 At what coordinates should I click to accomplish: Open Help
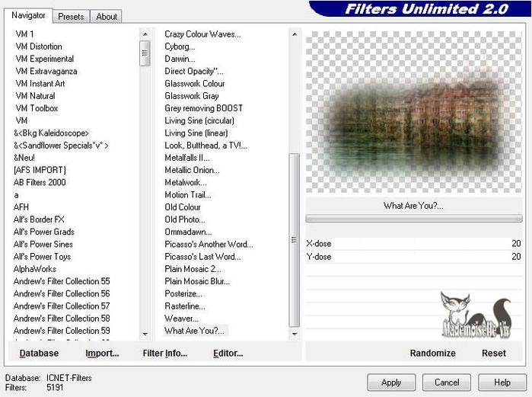(502, 383)
